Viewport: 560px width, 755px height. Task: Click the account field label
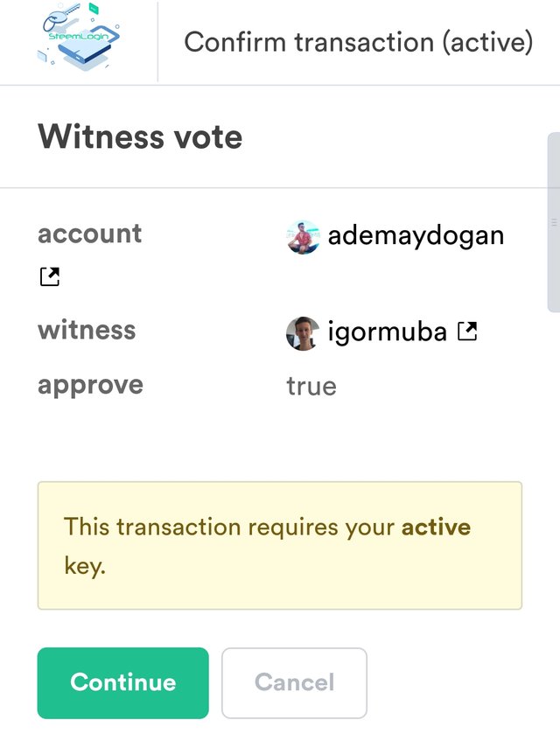click(90, 234)
